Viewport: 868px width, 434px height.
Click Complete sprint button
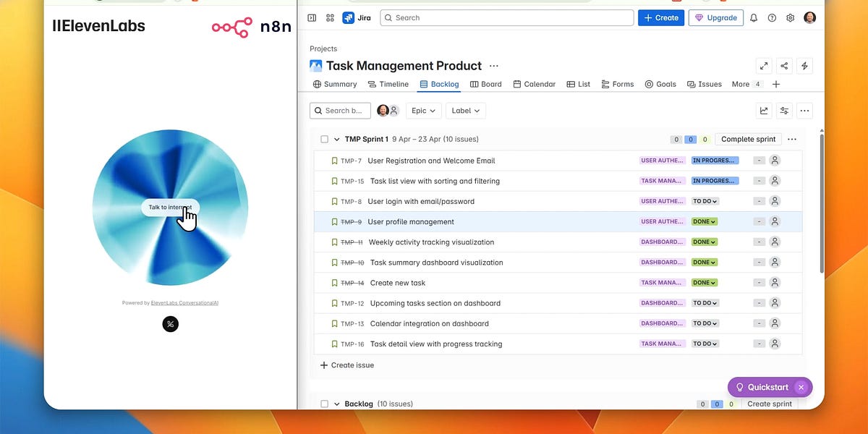tap(748, 139)
